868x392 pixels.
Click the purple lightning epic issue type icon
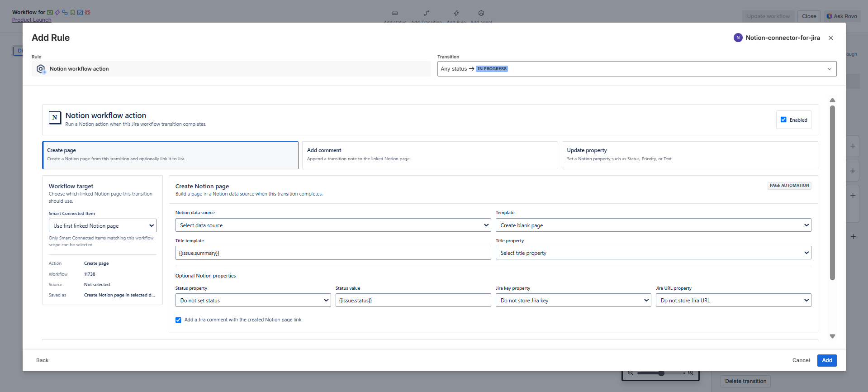coord(57,12)
